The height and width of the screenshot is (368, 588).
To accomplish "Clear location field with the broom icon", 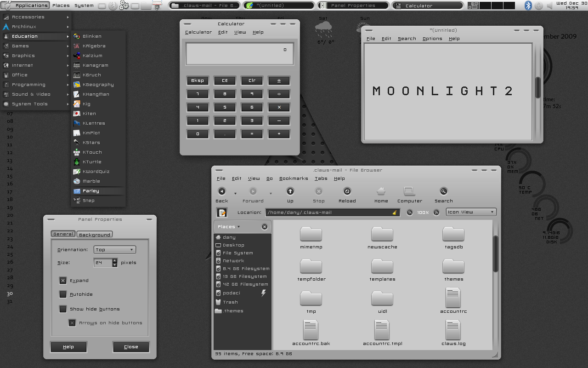I will (x=394, y=213).
